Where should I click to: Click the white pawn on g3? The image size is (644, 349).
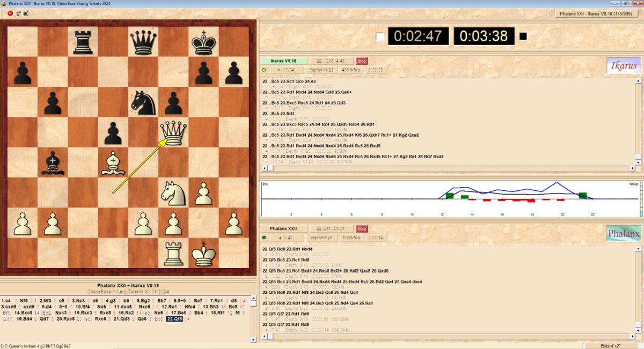pyautogui.click(x=204, y=193)
